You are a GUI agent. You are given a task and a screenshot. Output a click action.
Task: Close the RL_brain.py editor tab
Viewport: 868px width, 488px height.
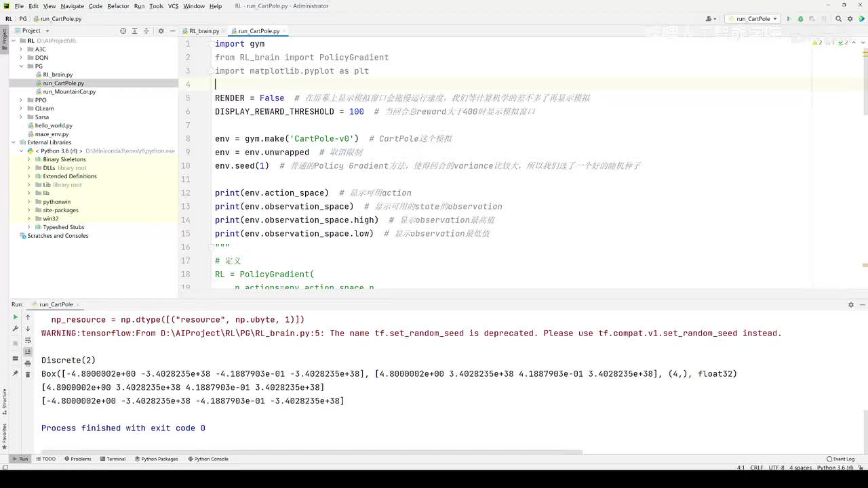coord(223,31)
